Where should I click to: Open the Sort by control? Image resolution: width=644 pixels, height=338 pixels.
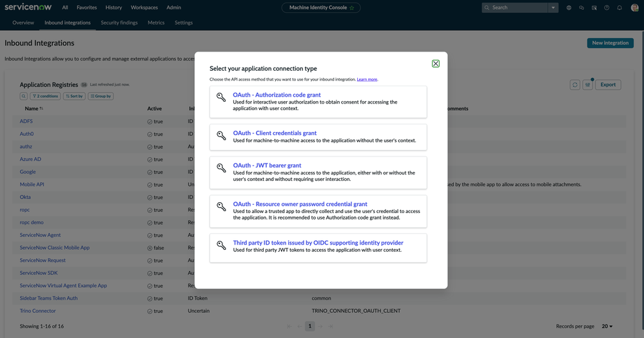coord(74,96)
